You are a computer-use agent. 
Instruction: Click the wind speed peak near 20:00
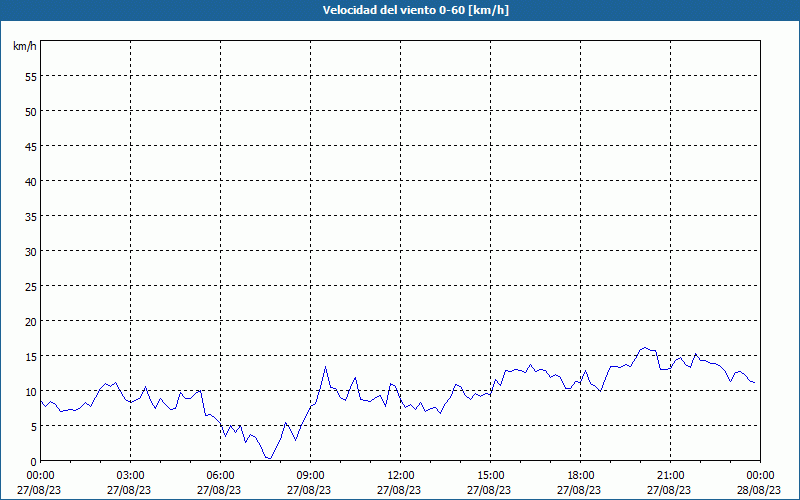[x=645, y=348]
